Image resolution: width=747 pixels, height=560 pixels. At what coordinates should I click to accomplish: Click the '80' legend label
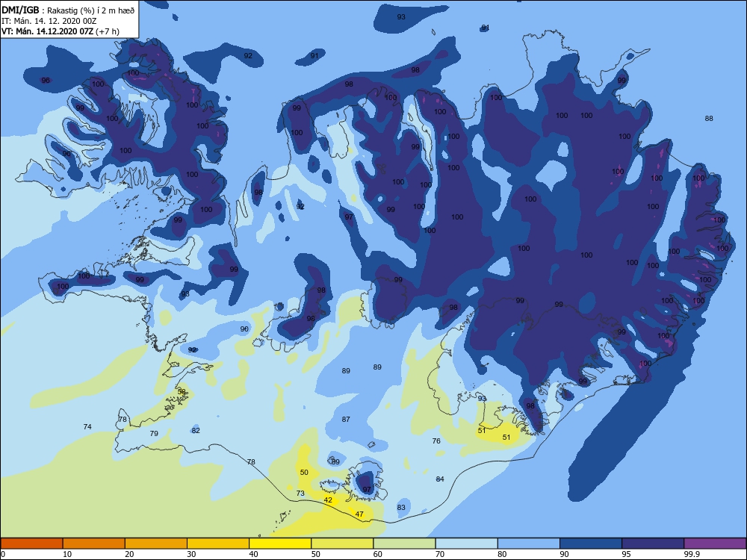pyautogui.click(x=502, y=554)
